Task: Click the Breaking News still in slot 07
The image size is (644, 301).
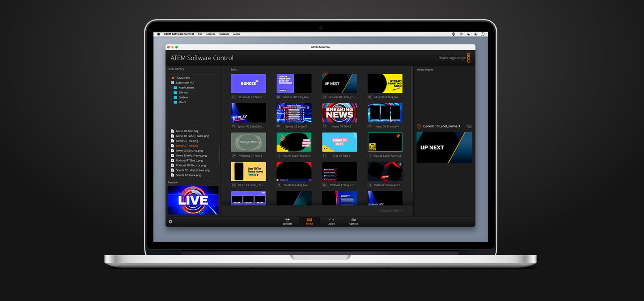Action: [x=339, y=113]
